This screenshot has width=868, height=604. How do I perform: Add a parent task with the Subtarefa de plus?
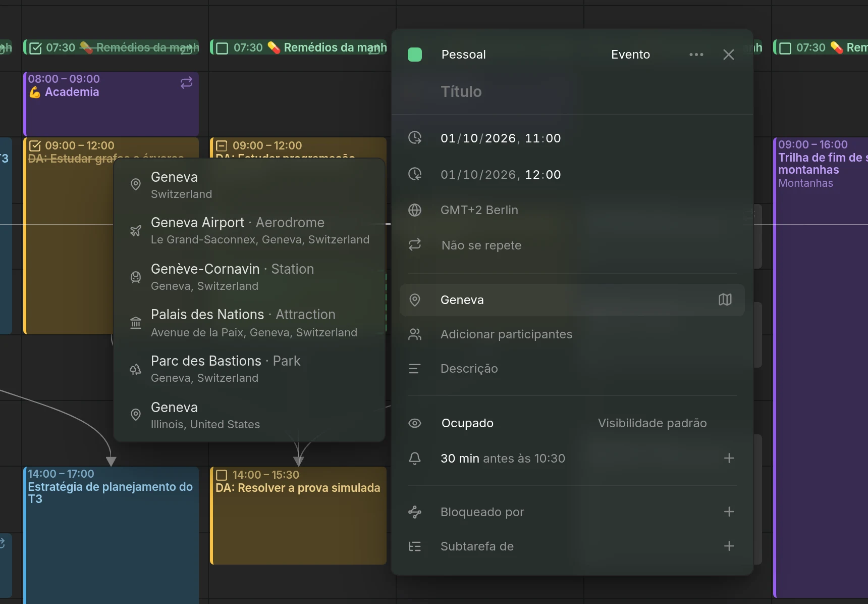coord(729,546)
